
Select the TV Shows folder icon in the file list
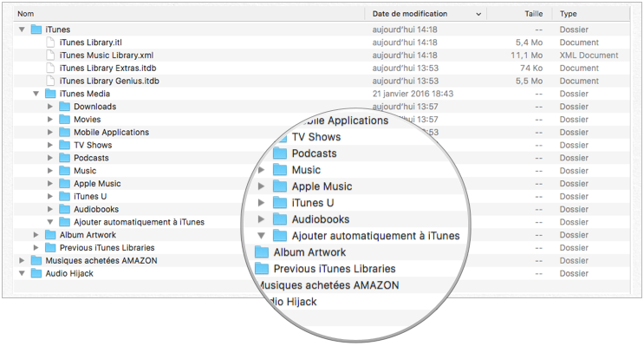tap(64, 145)
